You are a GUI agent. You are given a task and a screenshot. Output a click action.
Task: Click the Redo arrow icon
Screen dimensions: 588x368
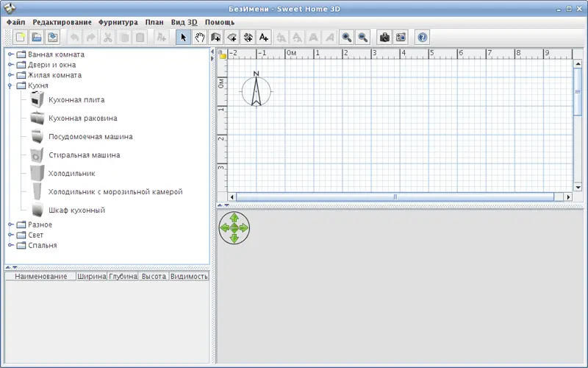90,38
